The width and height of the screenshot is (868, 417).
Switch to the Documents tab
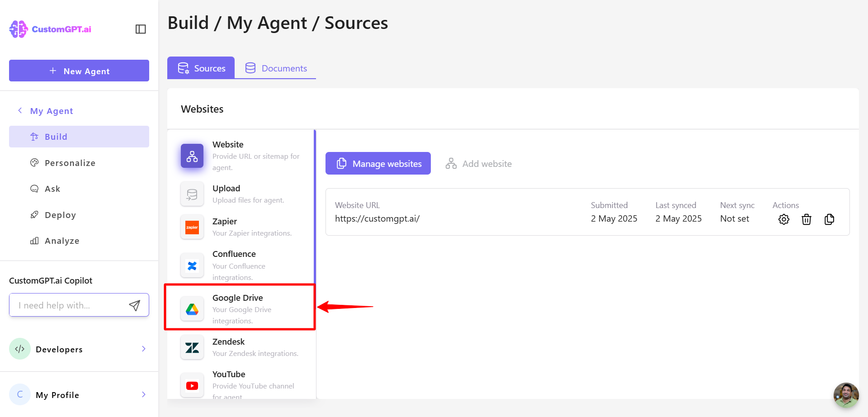point(275,68)
